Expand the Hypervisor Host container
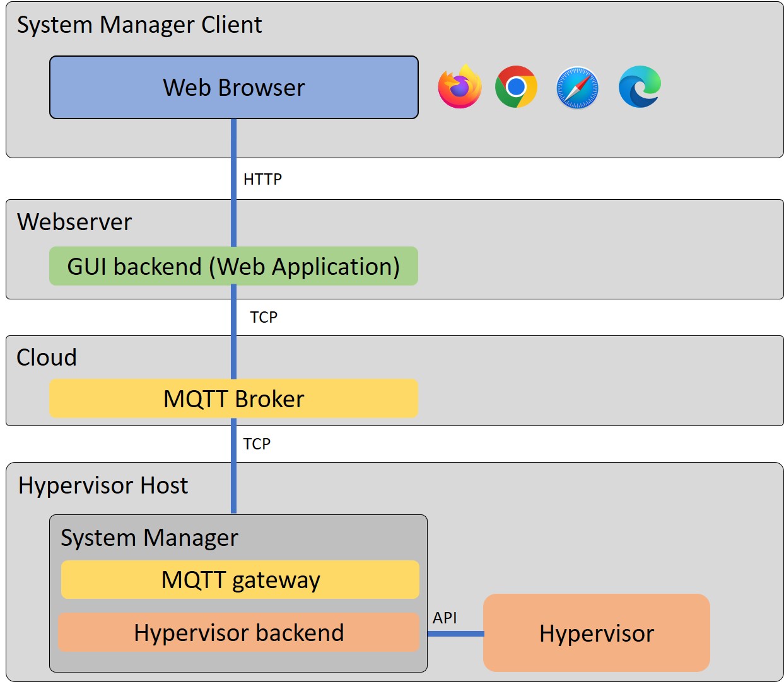The height and width of the screenshot is (682, 784). (103, 485)
